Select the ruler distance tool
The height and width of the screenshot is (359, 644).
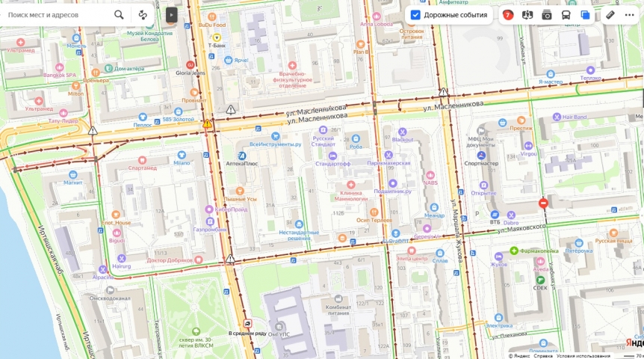pyautogui.click(x=610, y=15)
